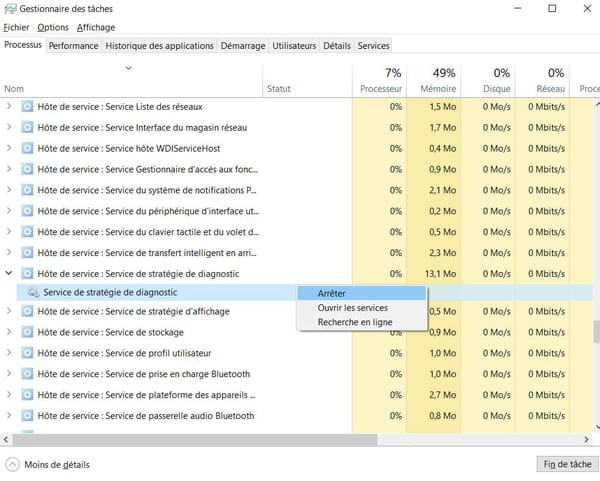Choose Arrêter in the context menu

click(x=362, y=293)
